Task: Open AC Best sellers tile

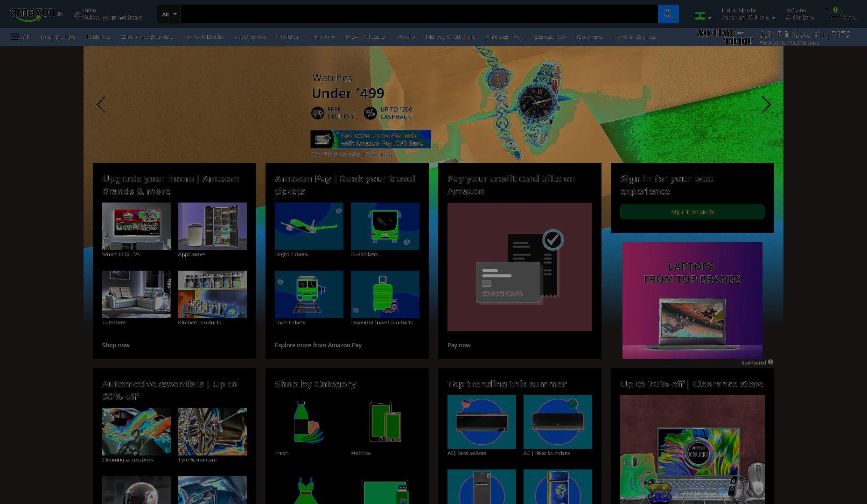Action: 482,422
